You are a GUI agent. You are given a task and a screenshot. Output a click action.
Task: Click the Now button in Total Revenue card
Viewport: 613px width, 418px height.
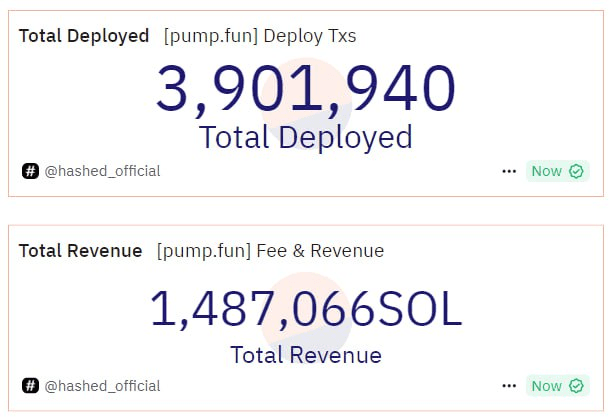click(x=557, y=386)
